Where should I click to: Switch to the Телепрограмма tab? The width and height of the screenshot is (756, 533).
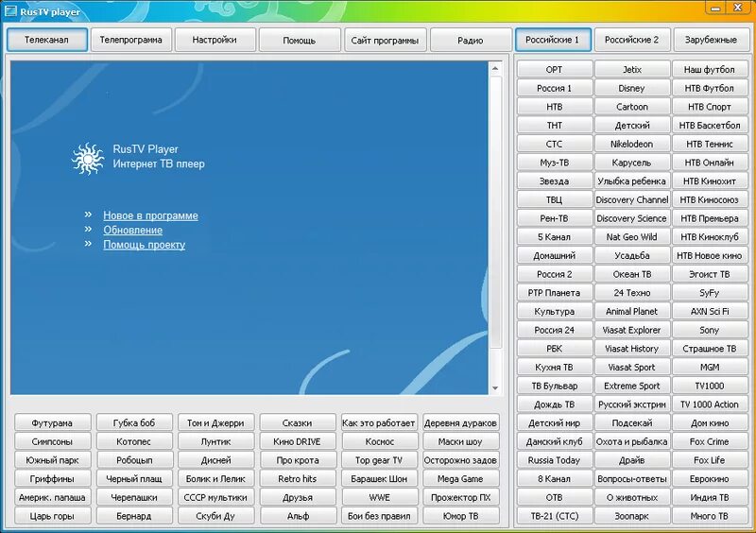130,40
